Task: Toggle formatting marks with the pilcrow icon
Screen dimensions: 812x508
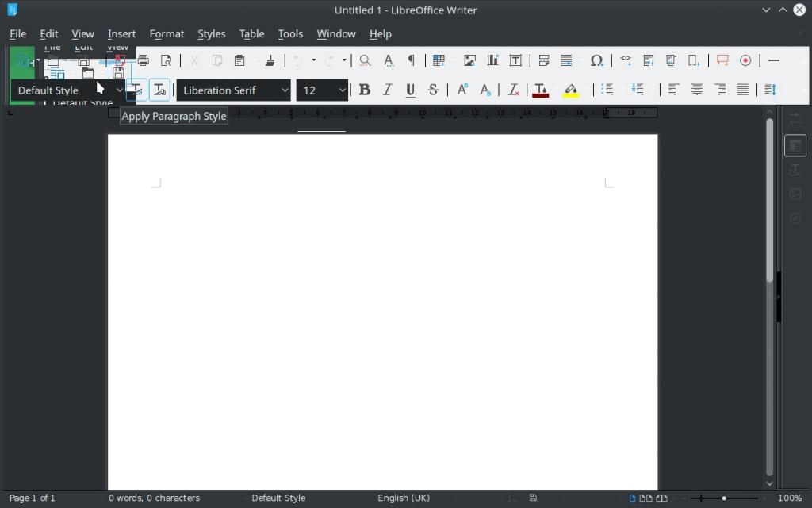Action: (x=411, y=60)
